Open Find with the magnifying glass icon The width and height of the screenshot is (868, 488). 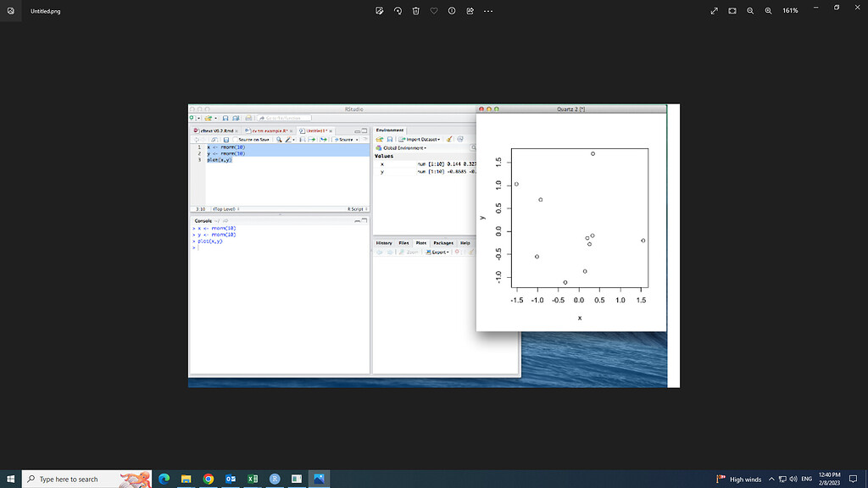pyautogui.click(x=280, y=139)
